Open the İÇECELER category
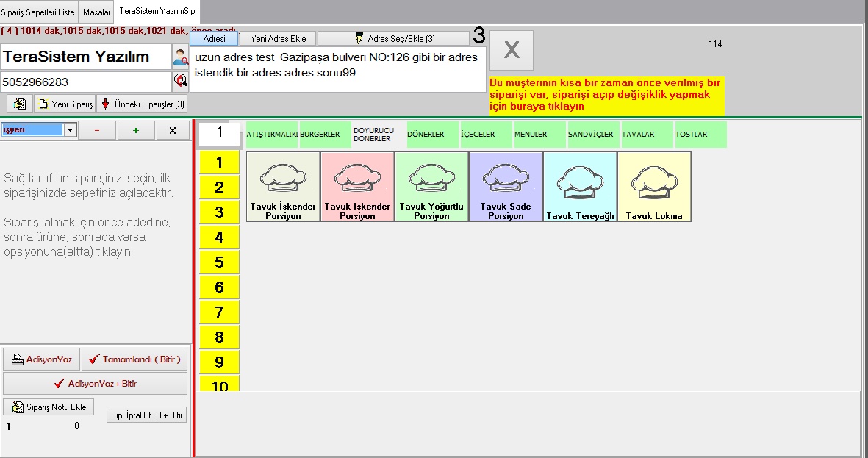This screenshot has width=868, height=458. (x=486, y=134)
